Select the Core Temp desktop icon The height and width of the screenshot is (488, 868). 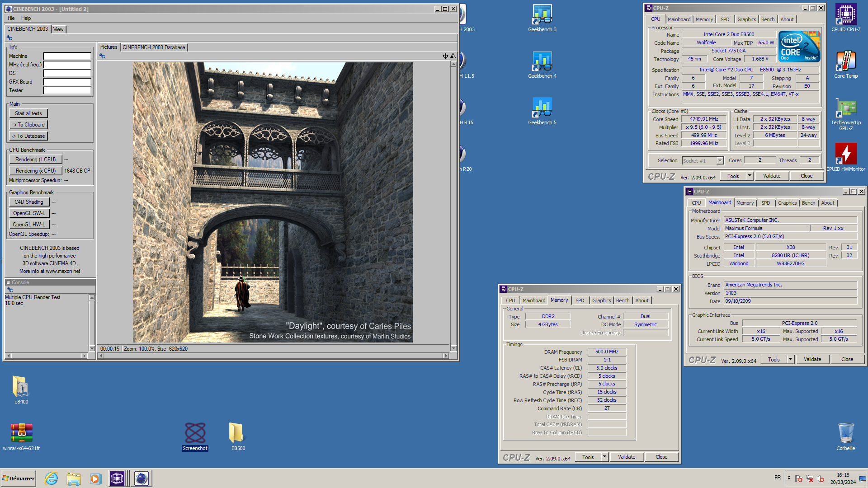pyautogui.click(x=846, y=65)
